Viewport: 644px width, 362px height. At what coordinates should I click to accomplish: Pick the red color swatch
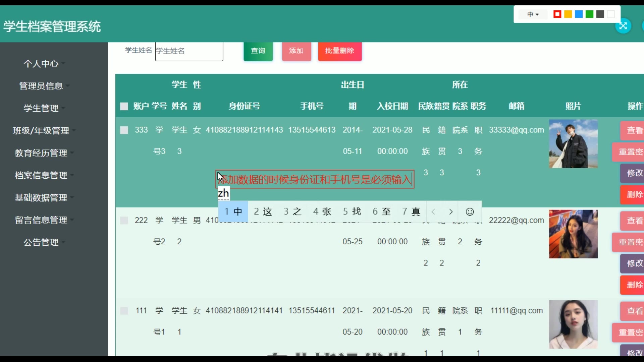pyautogui.click(x=557, y=14)
